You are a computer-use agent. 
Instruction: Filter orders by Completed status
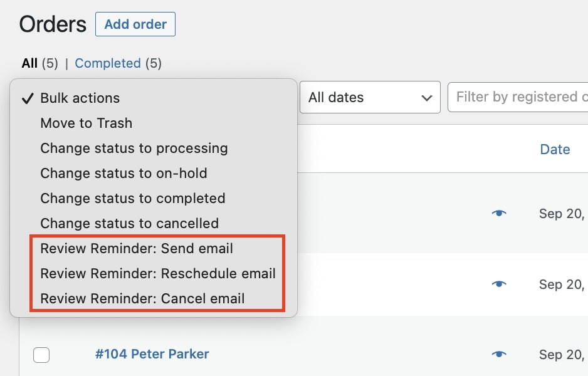(108, 63)
